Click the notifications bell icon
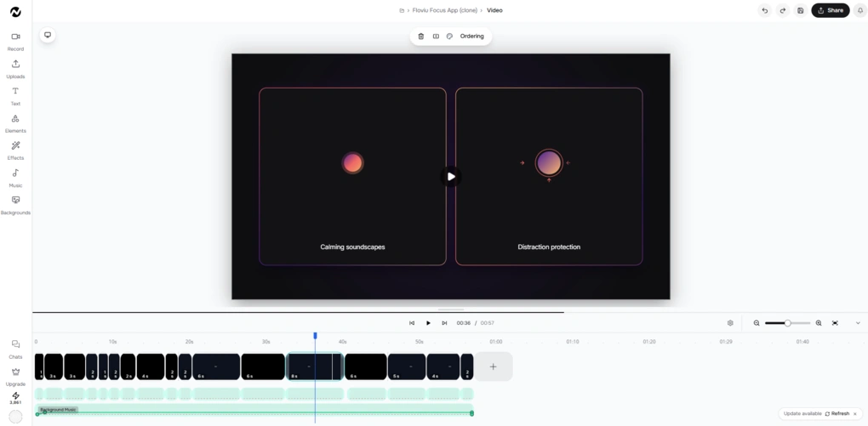868x426 pixels. click(x=859, y=10)
